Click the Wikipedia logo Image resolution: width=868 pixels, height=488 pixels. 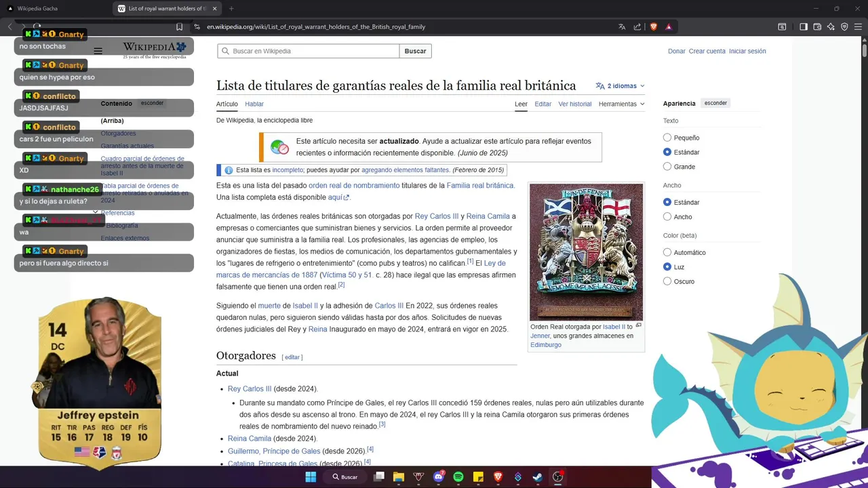click(155, 49)
